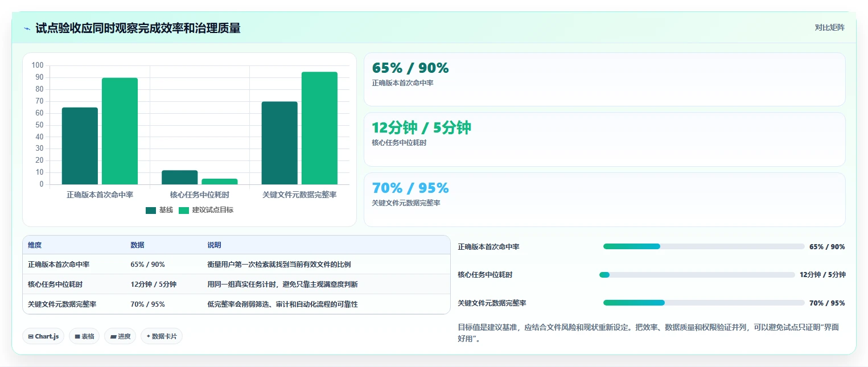Click the 基线 bar for 正确版本首次命中率
Screen dimensions: 868x367
click(x=80, y=146)
